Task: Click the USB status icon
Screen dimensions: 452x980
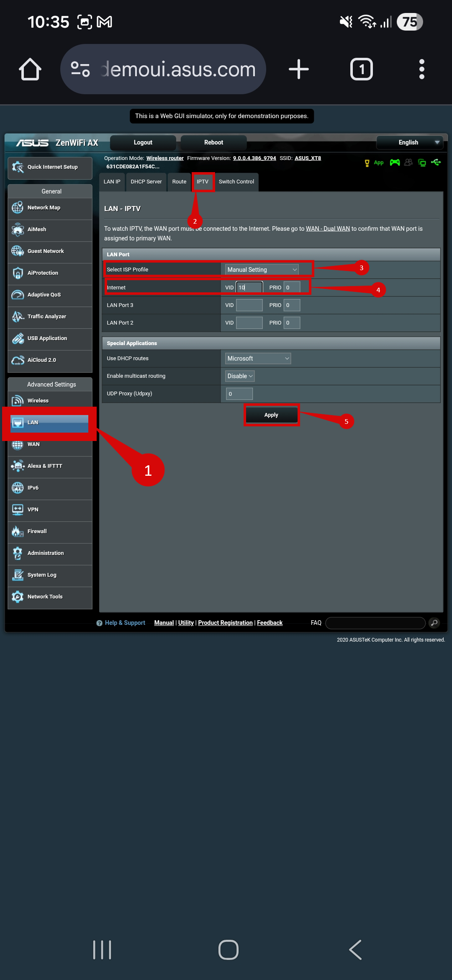Action: click(436, 162)
